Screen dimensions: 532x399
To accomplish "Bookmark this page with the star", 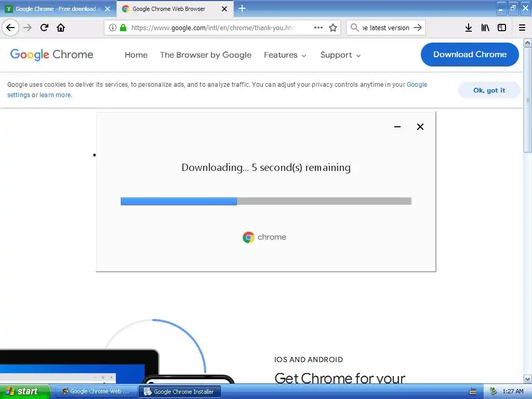I will click(x=333, y=28).
